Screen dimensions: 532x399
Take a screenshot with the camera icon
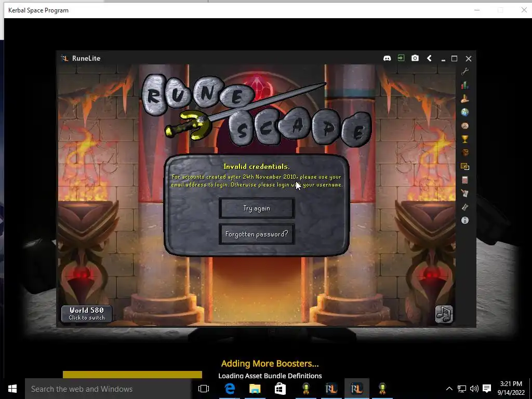[415, 58]
